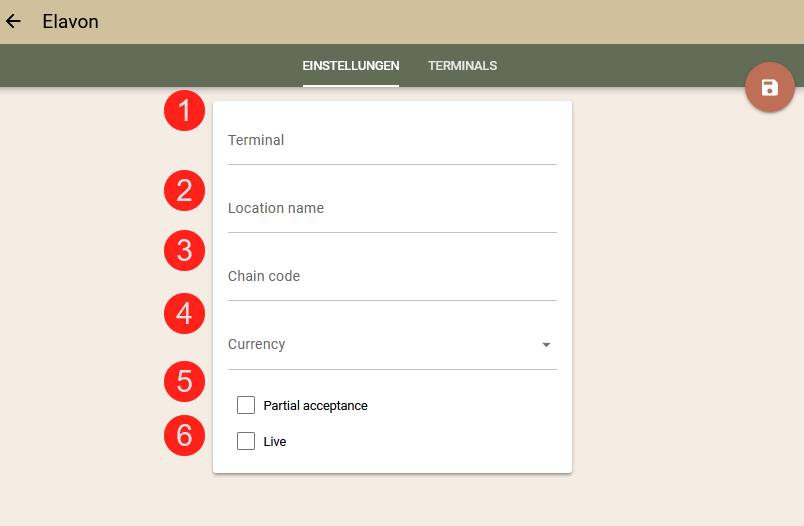Expand Currency options with the arrow
The height and width of the screenshot is (526, 804).
[546, 345]
